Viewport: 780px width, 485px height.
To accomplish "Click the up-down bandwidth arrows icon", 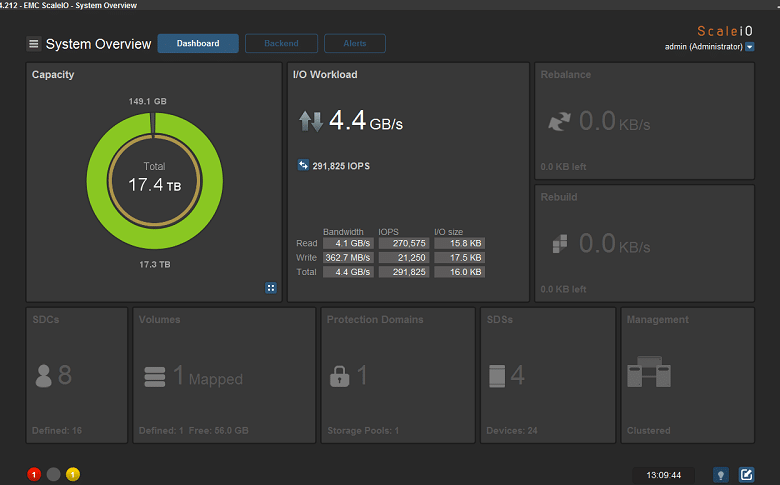I will (311, 121).
